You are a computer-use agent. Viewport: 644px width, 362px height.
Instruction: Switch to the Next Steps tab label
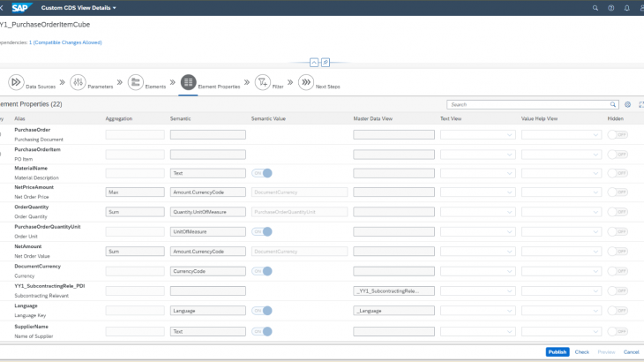pos(328,87)
